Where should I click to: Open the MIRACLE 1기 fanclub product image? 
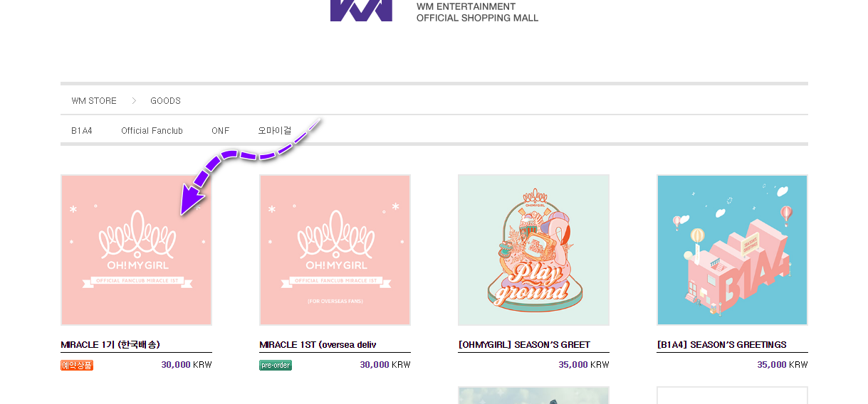(x=136, y=250)
